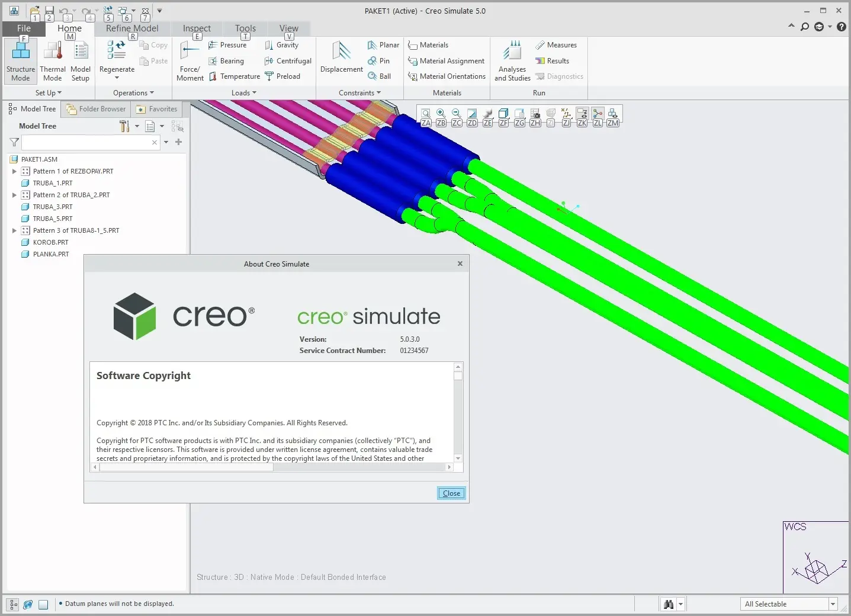
Task: Open Material Orientations
Action: coord(447,76)
